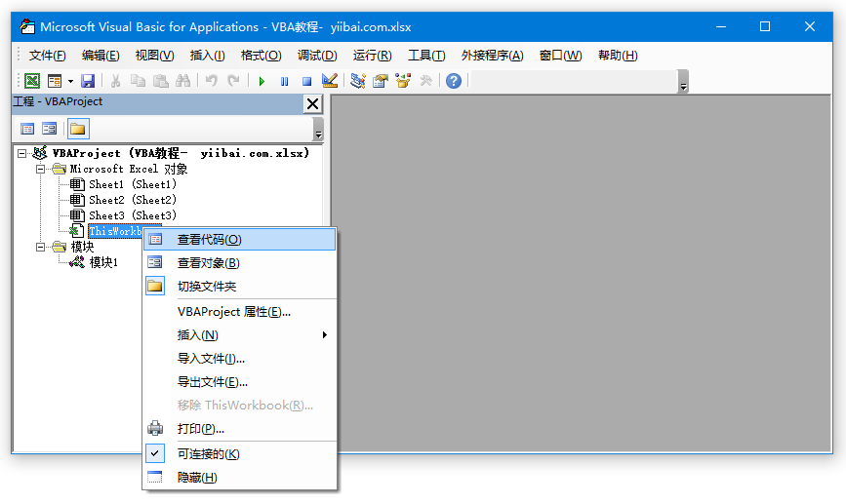Click the Insert UserForm toolbar icon
Image resolution: width=846 pixels, height=504 pixels.
(x=55, y=81)
